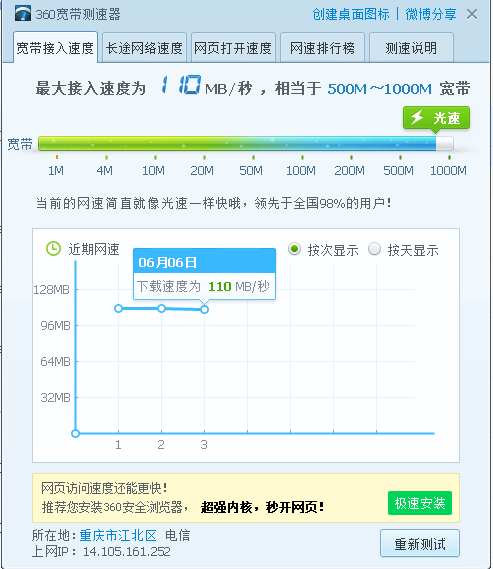This screenshot has height=569, width=493.
Task: Click the bandwidth speed gauge bar
Action: click(246, 144)
